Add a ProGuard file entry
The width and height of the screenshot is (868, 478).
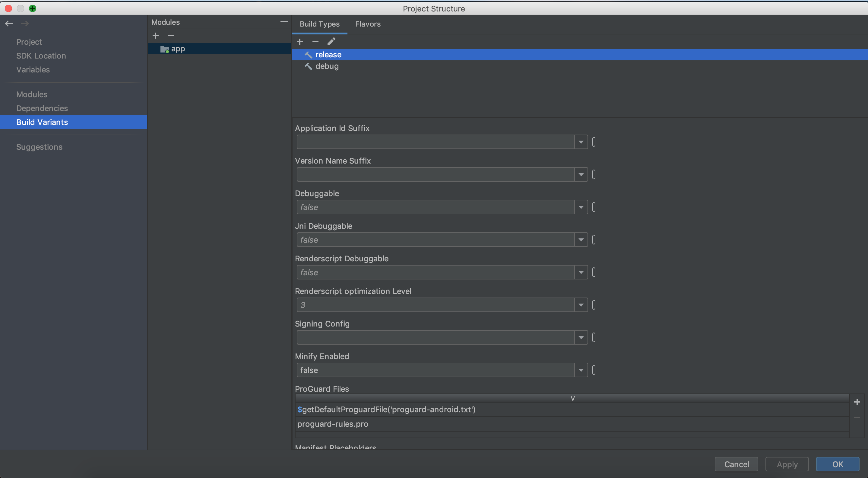[x=857, y=402]
